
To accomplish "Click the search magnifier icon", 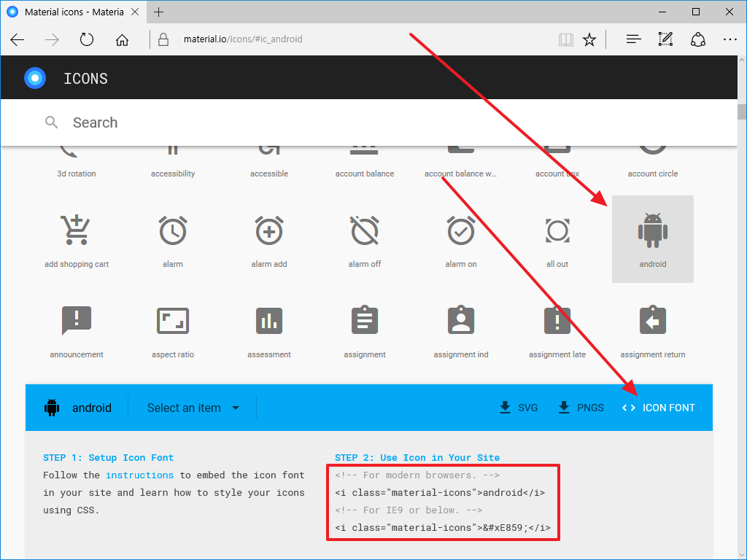I will click(x=52, y=122).
